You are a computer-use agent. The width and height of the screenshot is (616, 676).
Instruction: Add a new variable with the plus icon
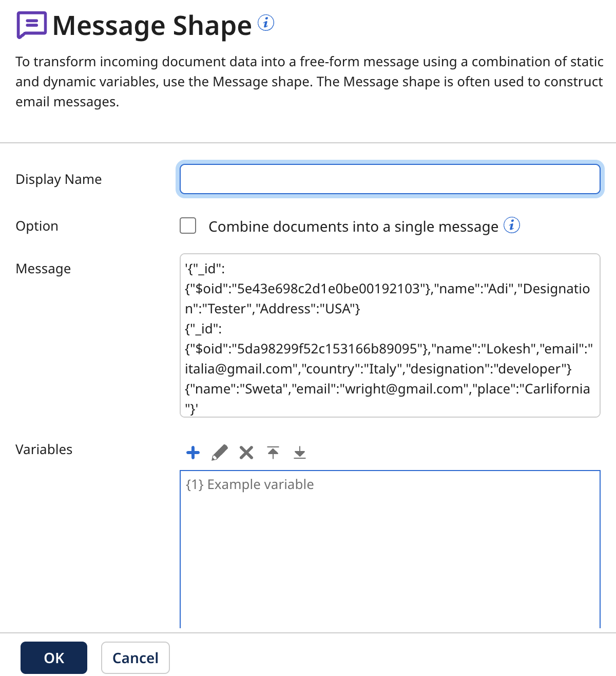(x=192, y=453)
